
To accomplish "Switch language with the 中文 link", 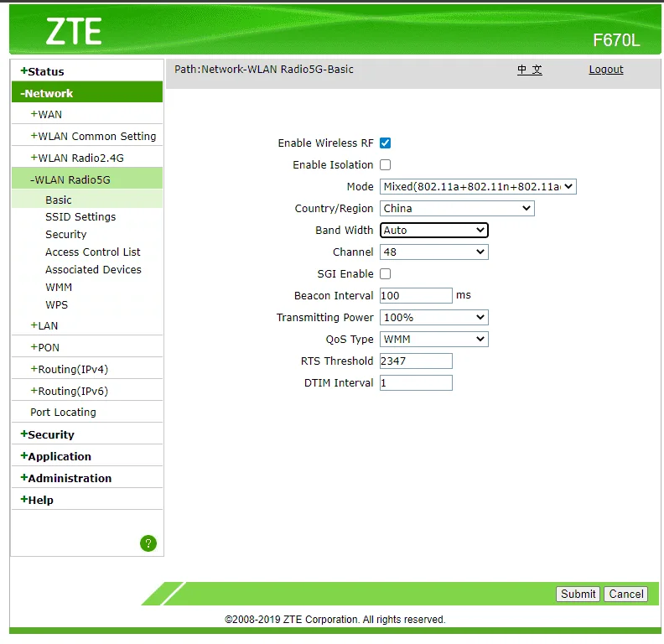I will [529, 70].
